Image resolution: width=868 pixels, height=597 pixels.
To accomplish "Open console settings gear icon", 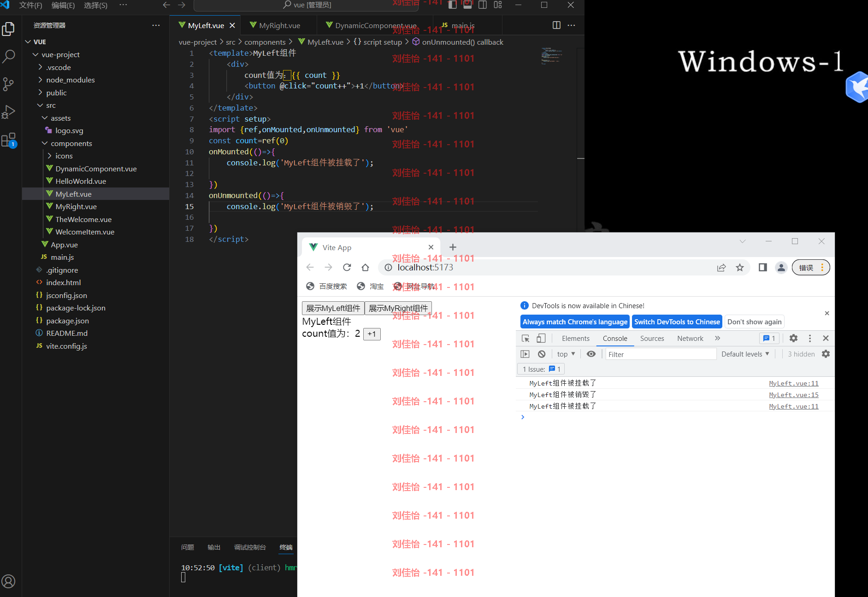I will pyautogui.click(x=826, y=354).
